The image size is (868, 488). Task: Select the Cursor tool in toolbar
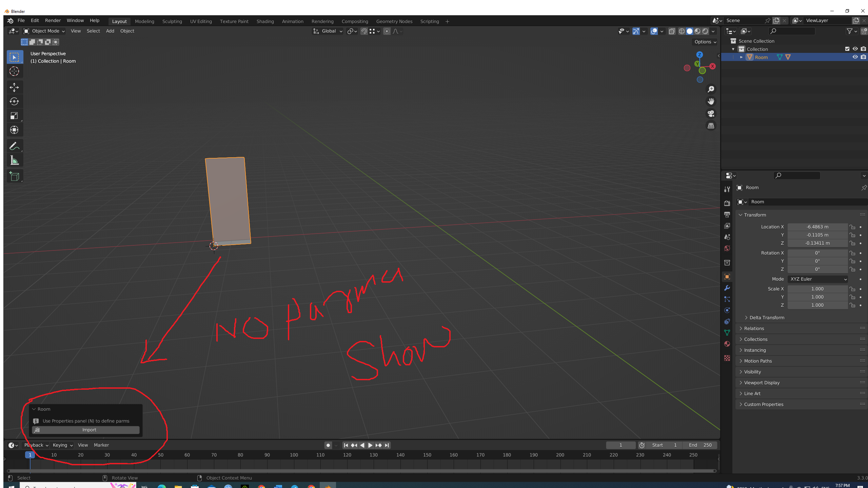(x=14, y=72)
